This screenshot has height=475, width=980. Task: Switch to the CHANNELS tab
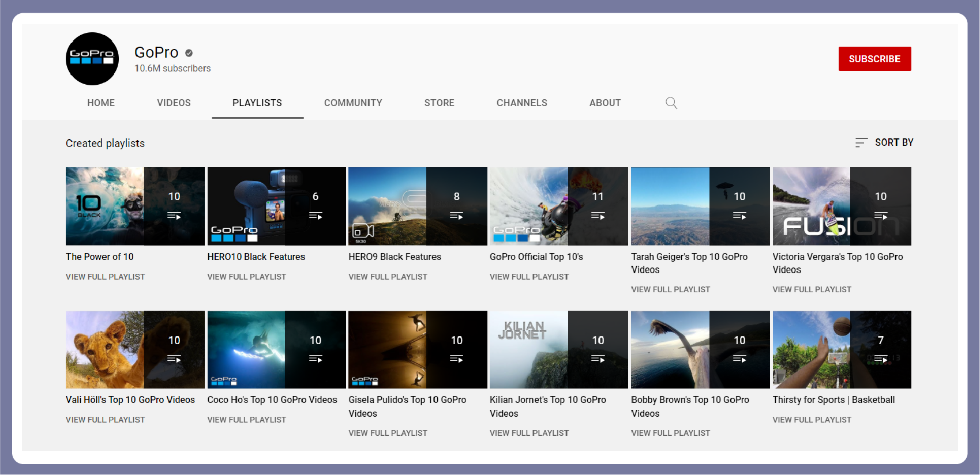point(522,103)
